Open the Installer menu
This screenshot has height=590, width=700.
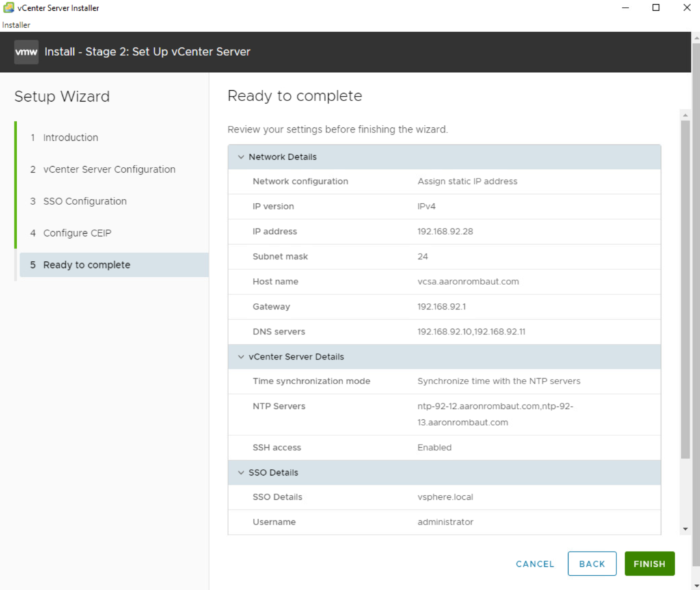click(x=16, y=25)
